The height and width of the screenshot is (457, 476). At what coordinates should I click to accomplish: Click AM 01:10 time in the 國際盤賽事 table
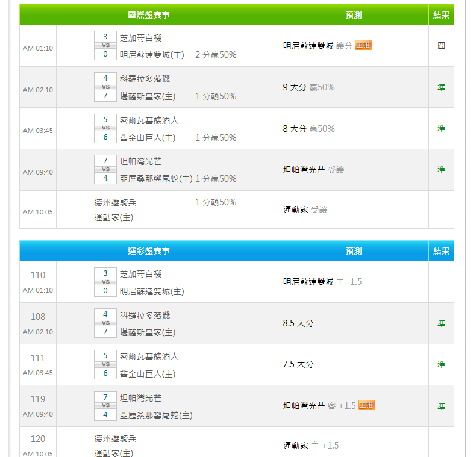(x=38, y=48)
